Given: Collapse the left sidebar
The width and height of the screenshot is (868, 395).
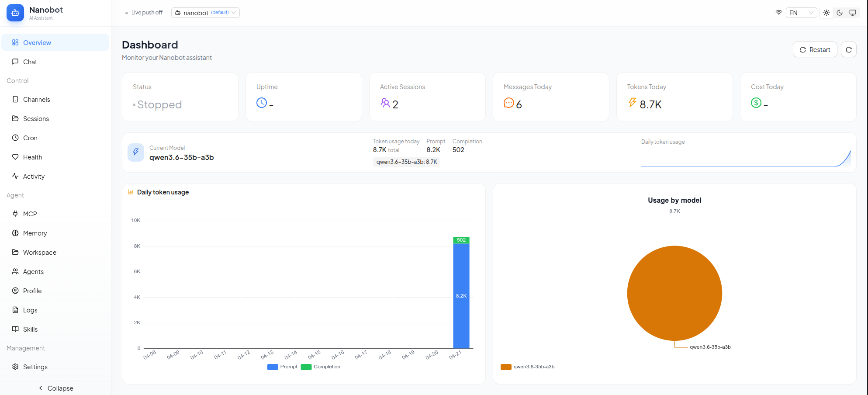Looking at the screenshot, I should point(55,388).
